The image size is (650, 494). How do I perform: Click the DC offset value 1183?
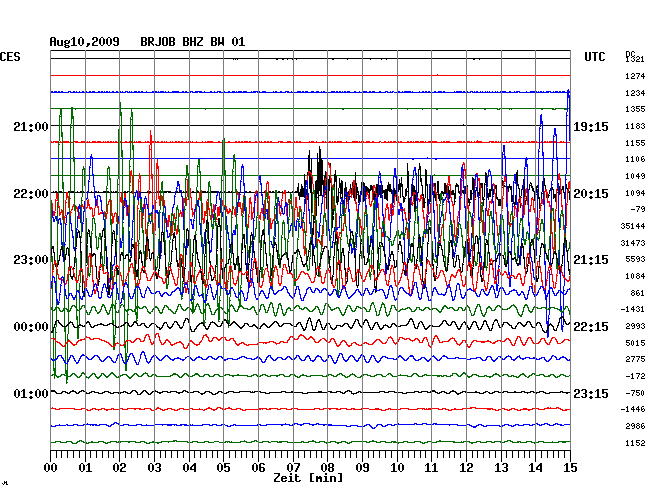coord(635,126)
